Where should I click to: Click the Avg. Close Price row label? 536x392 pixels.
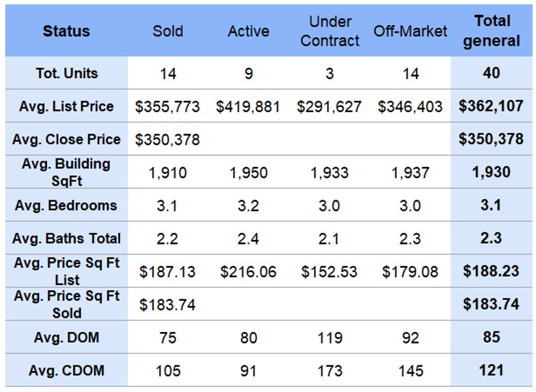point(66,140)
